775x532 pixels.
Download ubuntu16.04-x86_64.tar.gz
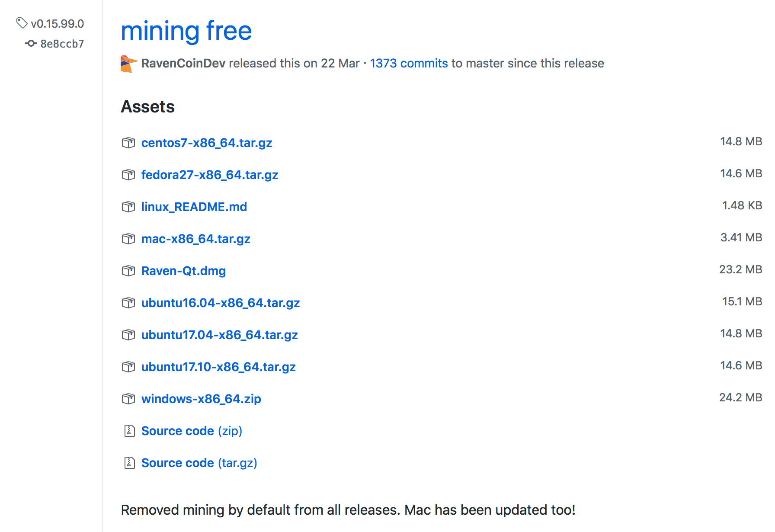(221, 303)
